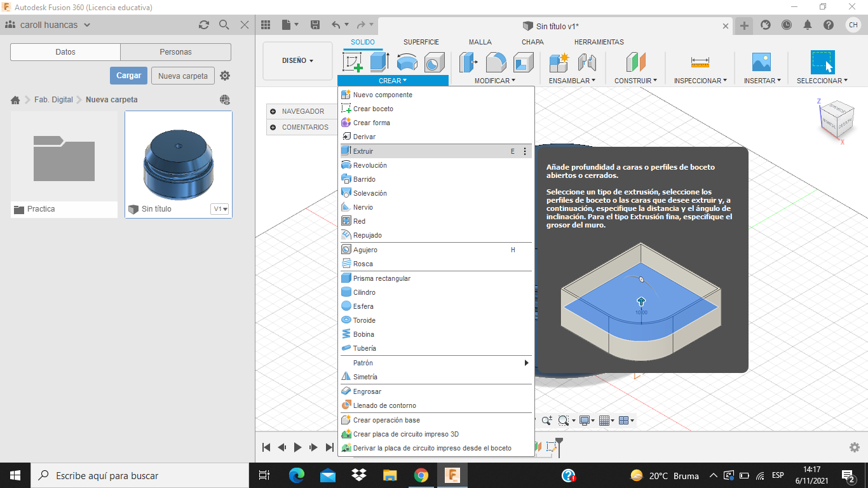Open timeline settings gear at bottom right

click(855, 447)
